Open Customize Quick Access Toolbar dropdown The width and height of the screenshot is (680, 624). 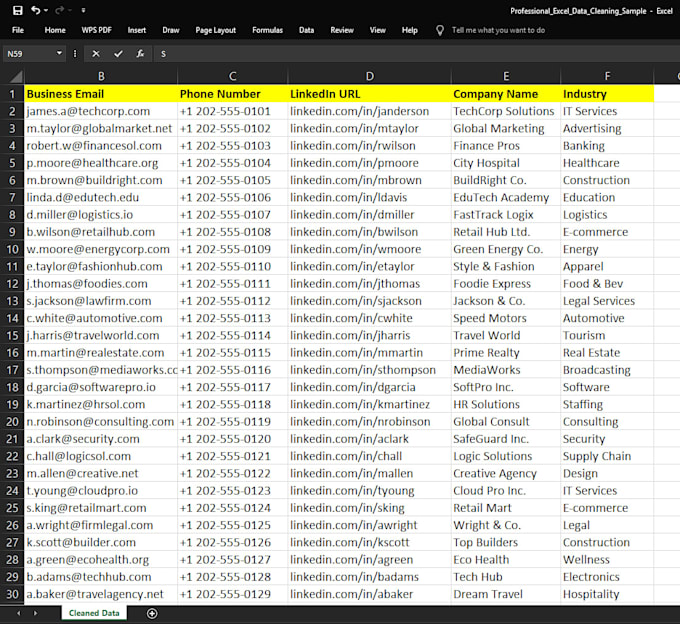83,10
